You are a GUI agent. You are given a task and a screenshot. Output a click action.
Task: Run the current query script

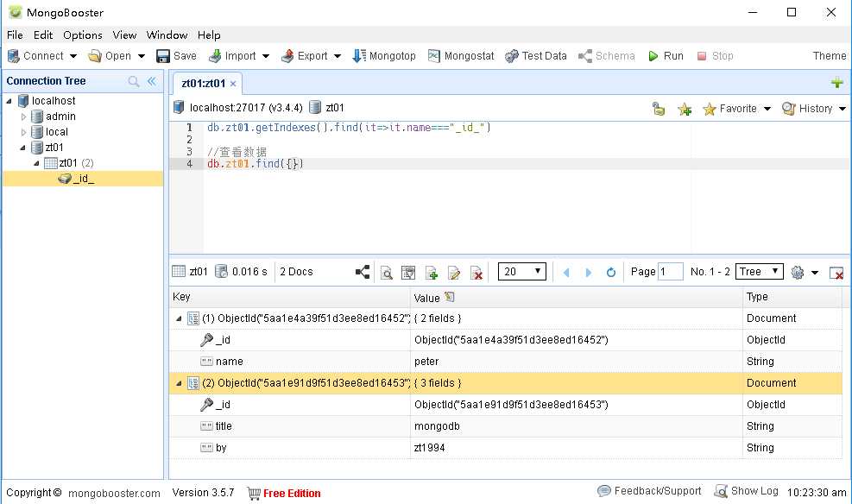click(666, 56)
